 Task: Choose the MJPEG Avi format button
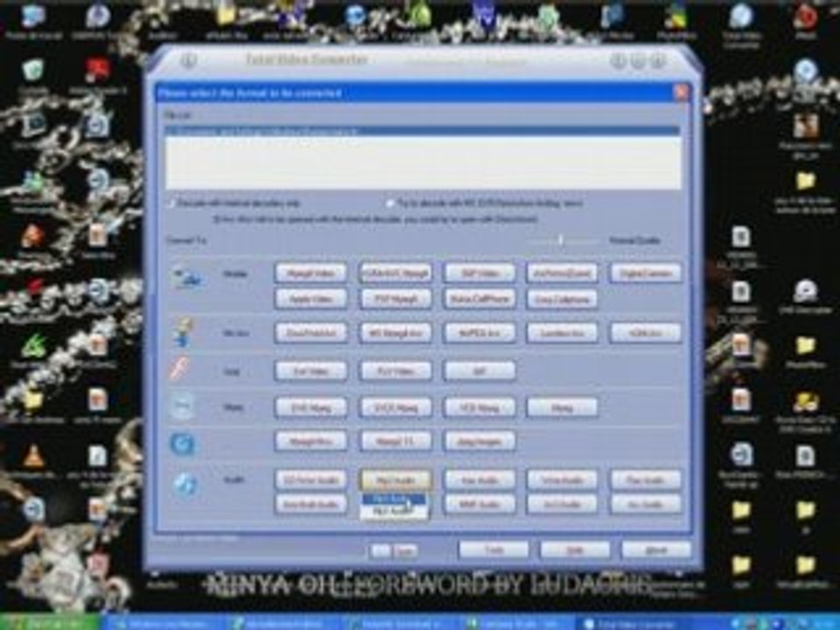click(x=479, y=332)
